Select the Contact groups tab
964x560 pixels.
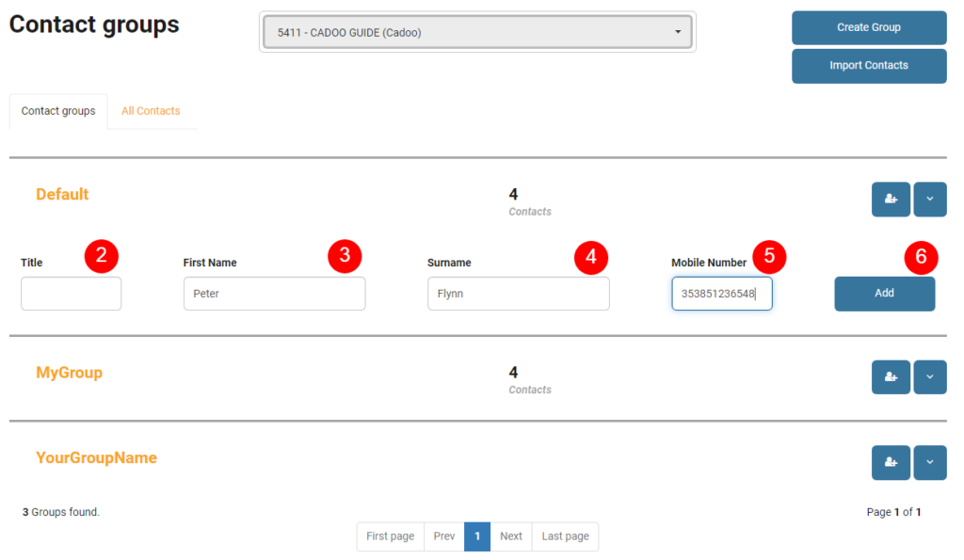pos(58,111)
